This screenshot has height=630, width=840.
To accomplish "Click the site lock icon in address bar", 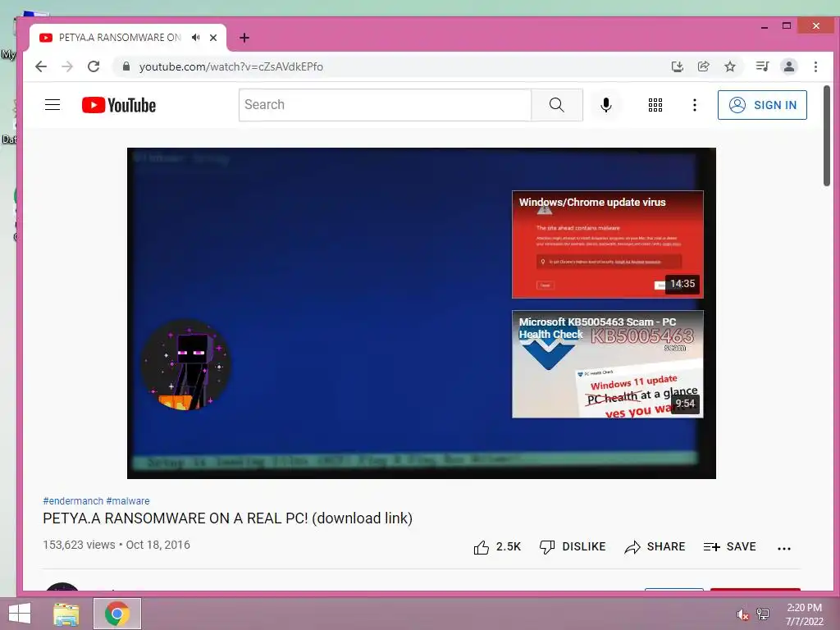I will (x=126, y=66).
